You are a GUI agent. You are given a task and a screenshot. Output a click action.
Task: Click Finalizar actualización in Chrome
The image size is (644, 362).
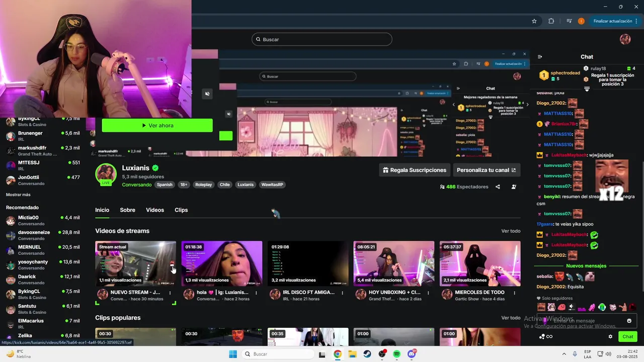point(612,21)
